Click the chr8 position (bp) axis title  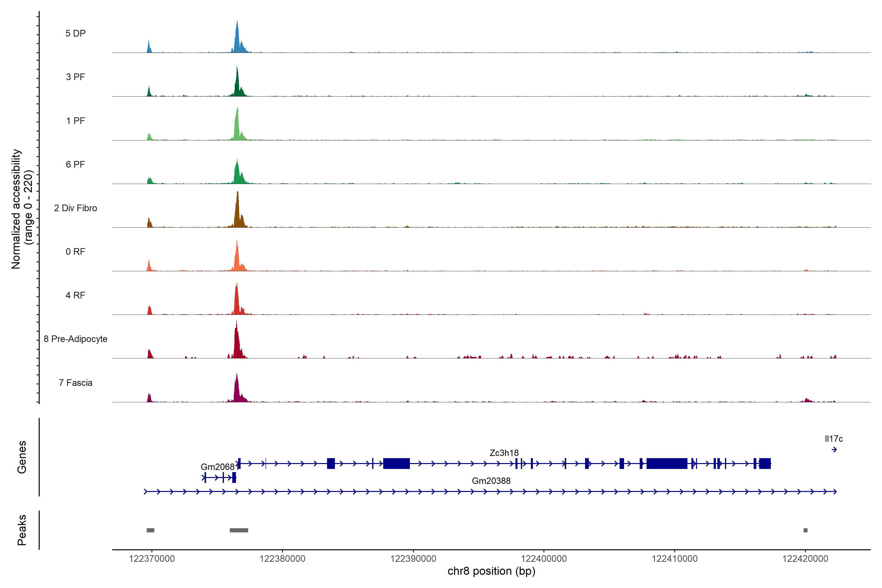(491, 571)
